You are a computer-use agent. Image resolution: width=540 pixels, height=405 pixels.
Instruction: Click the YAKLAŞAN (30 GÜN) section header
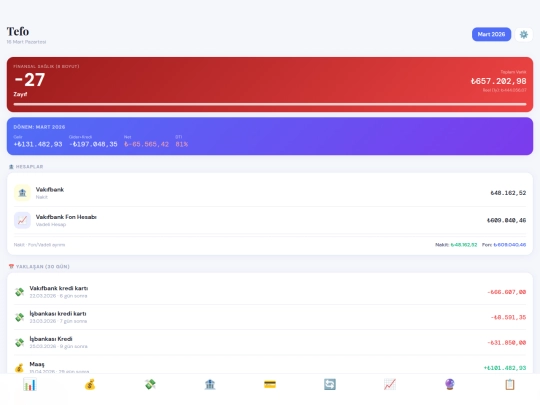43,267
